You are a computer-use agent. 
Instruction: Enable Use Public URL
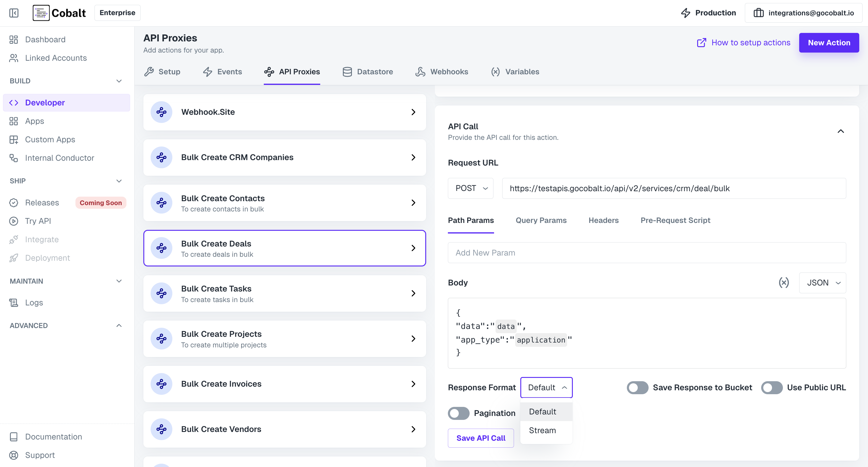771,388
